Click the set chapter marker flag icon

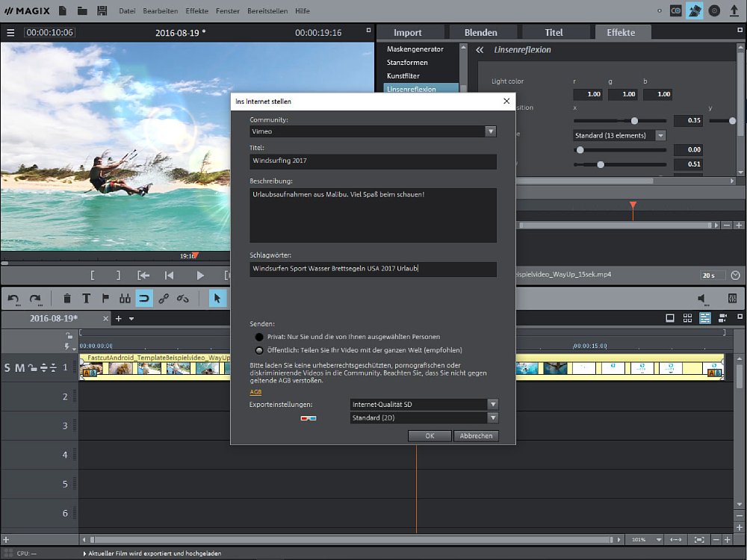tap(105, 299)
